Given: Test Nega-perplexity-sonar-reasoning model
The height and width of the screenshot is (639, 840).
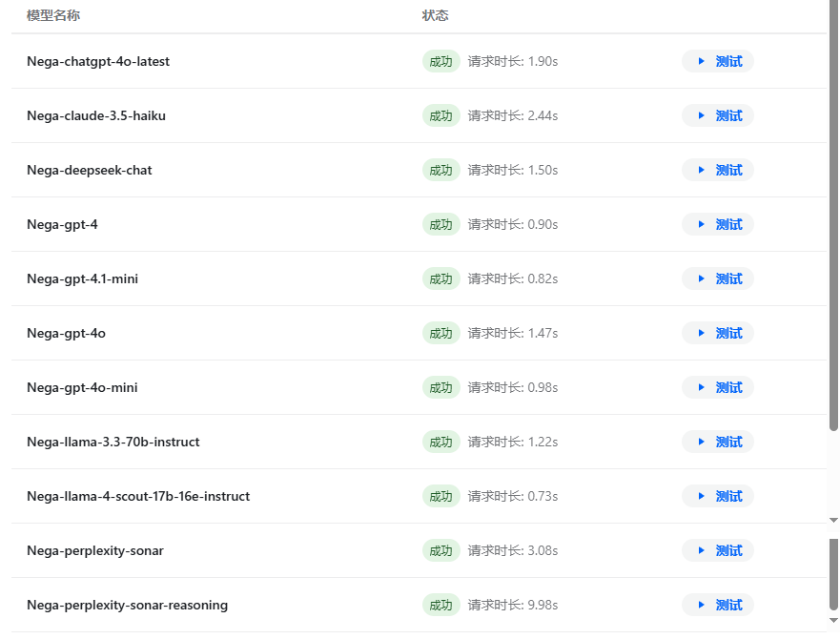Looking at the screenshot, I should point(717,605).
